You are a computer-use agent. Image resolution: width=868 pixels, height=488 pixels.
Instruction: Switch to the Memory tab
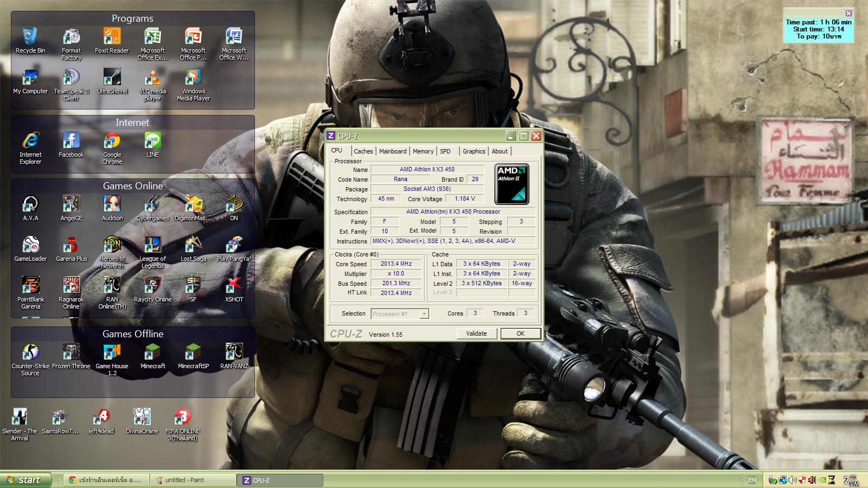point(423,151)
